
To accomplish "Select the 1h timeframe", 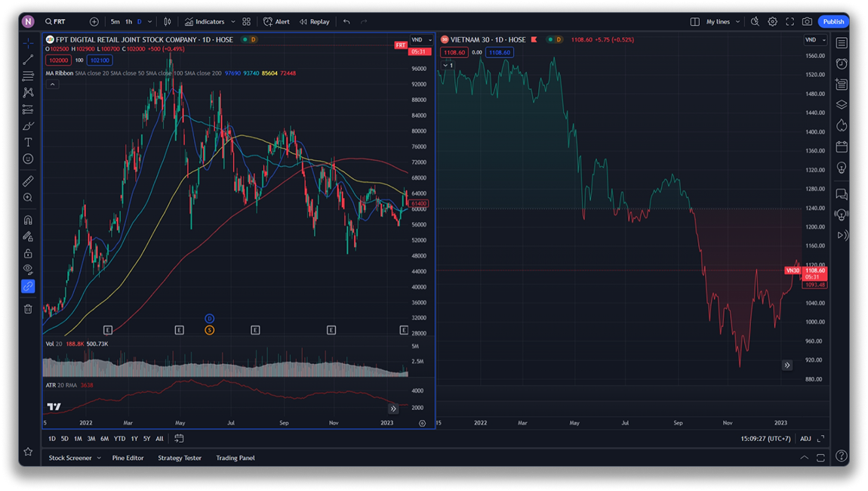I will (128, 22).
